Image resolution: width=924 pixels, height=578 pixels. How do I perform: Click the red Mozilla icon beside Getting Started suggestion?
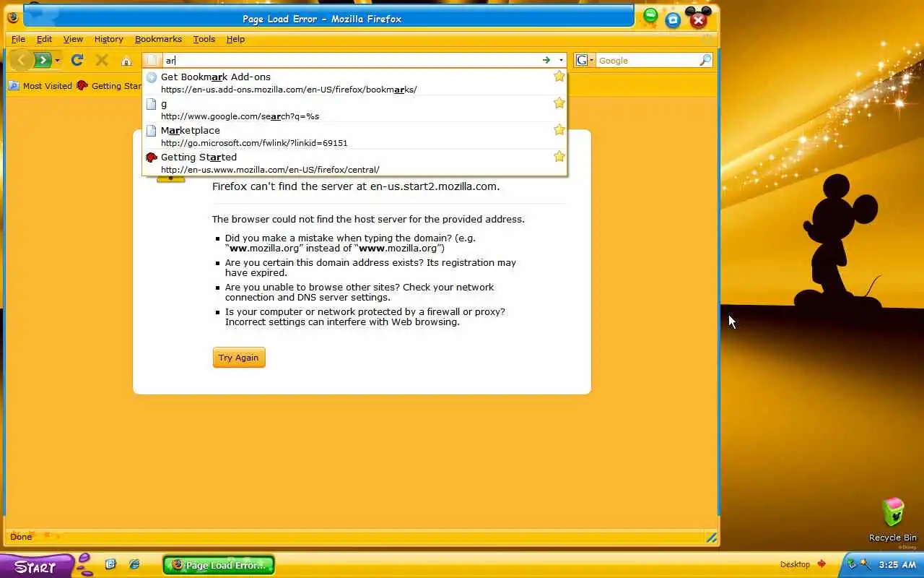click(x=152, y=158)
